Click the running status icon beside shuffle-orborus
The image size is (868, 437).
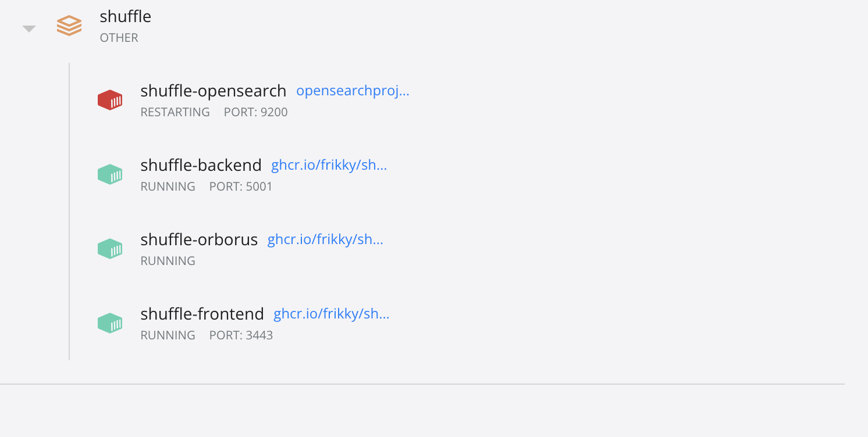coord(110,248)
